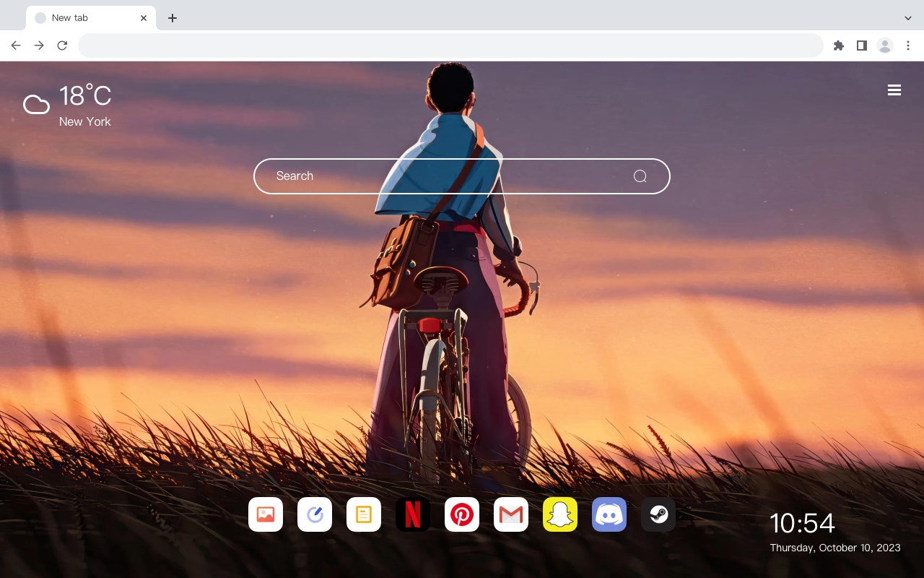Reload the current page
Viewport: 924px width, 578px height.
(62, 46)
